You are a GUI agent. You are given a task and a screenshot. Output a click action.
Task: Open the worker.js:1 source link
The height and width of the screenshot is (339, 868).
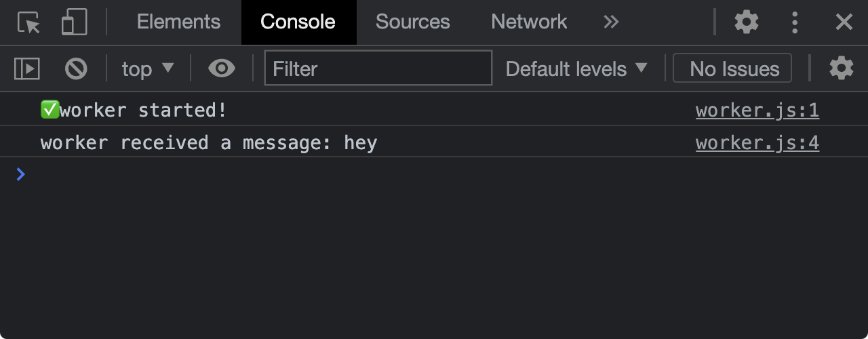click(x=757, y=111)
